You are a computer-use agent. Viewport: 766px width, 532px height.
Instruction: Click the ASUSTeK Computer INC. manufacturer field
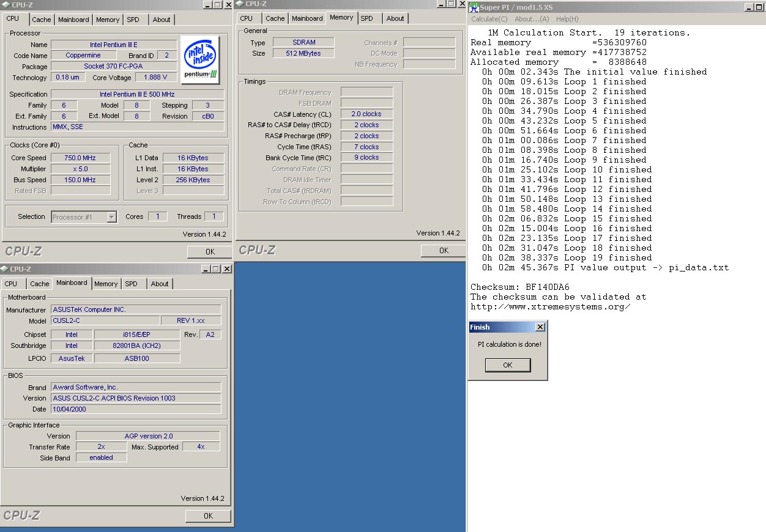tap(136, 309)
